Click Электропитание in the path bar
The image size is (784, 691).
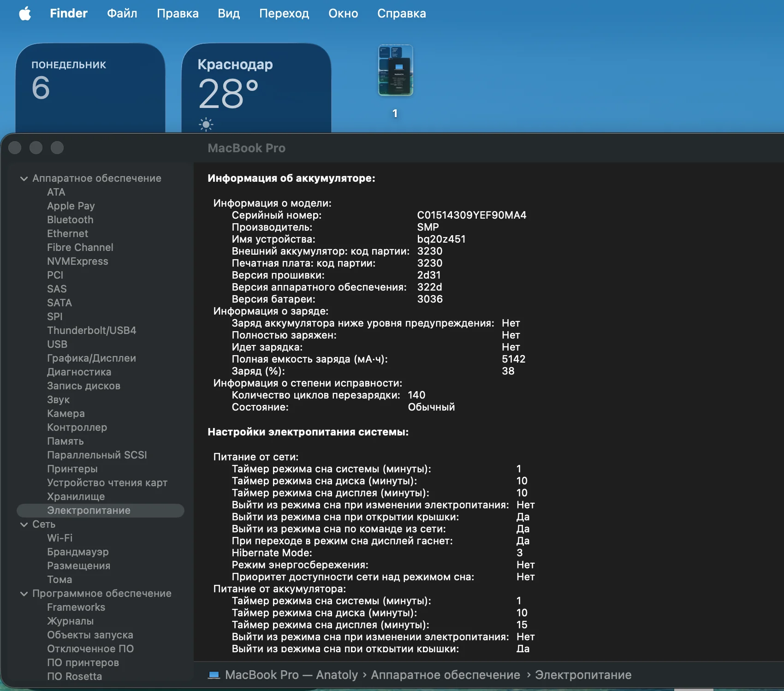tap(583, 675)
